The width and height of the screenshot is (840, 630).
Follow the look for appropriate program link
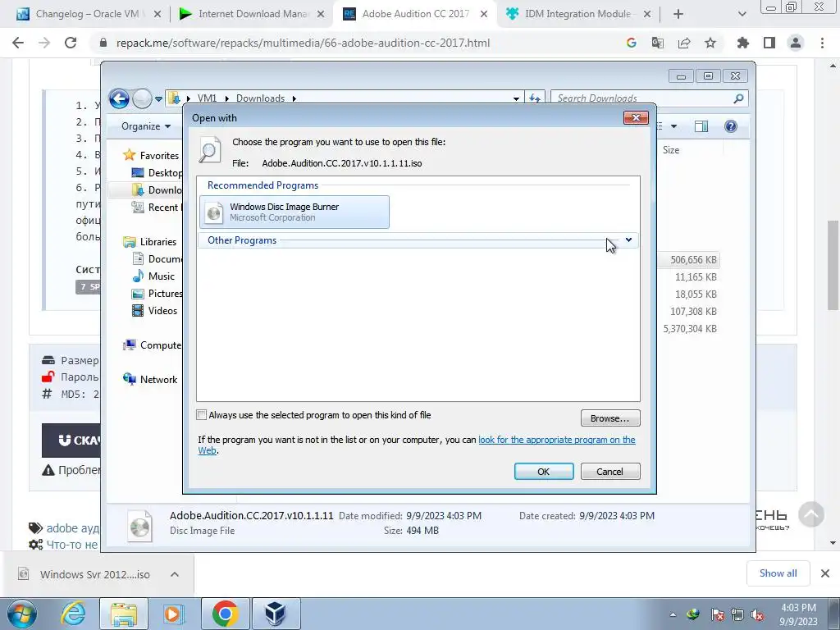[557, 440]
